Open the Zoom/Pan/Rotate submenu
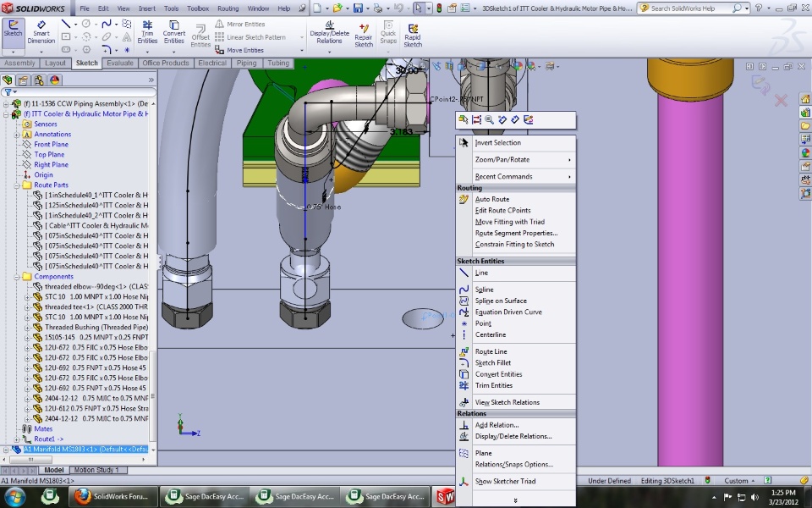The width and height of the screenshot is (812, 508). coord(516,160)
